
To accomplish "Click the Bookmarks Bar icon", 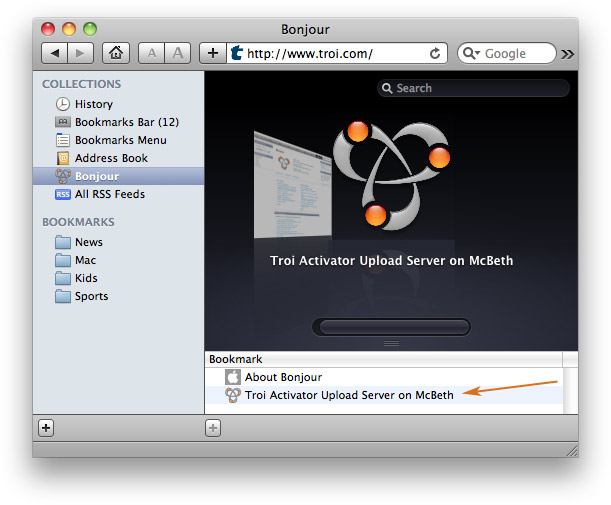I will pyautogui.click(x=62, y=122).
